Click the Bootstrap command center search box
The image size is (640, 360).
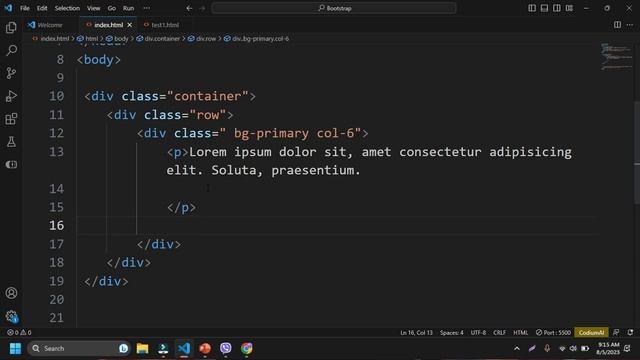click(x=334, y=8)
